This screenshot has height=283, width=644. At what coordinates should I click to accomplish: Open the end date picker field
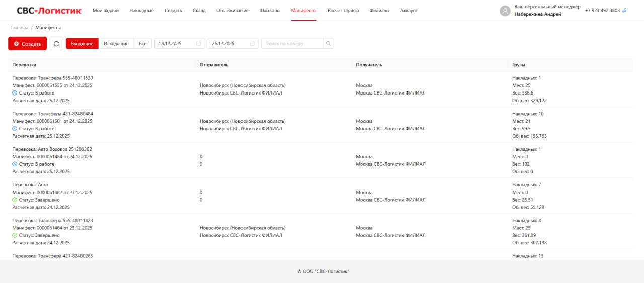click(x=228, y=44)
